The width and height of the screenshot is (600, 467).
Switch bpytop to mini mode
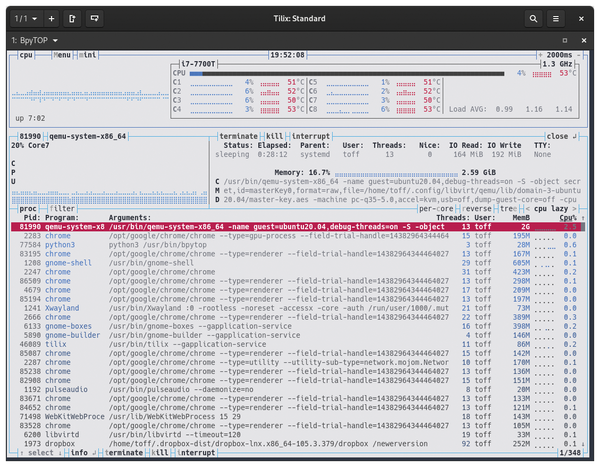click(x=88, y=55)
